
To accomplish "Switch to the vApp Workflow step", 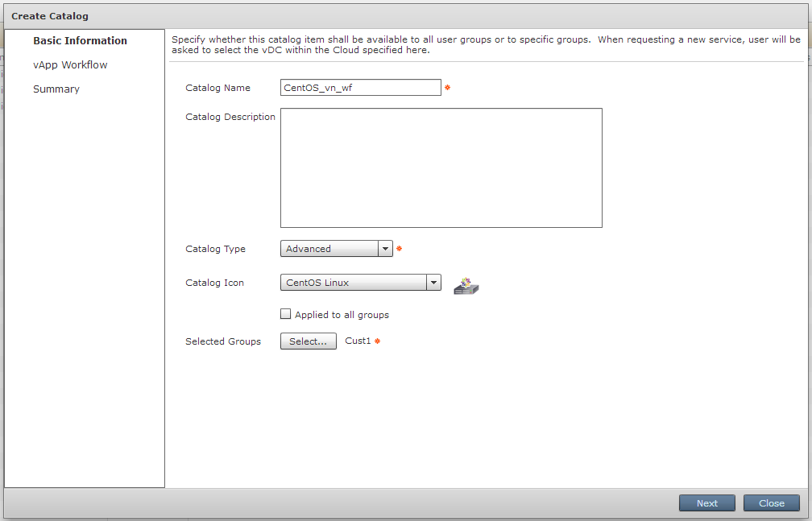I will [70, 64].
